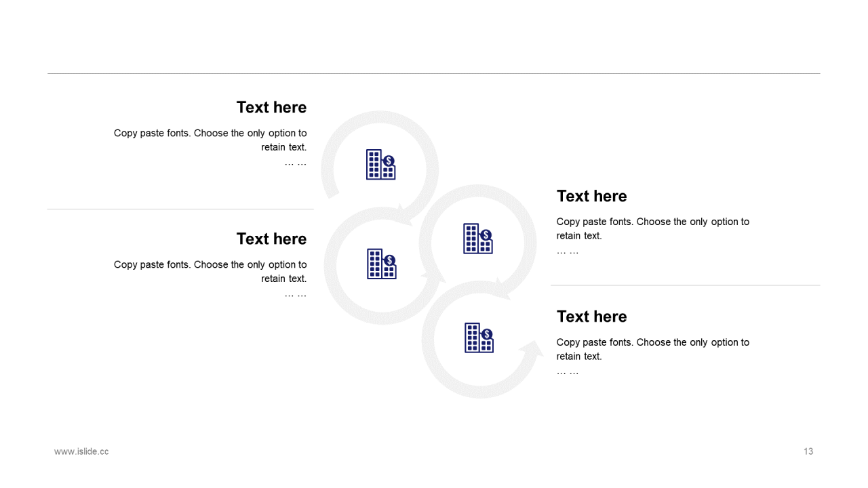Viewport: 868px width, 488px height.
Task: Select the lower-left "Text here" heading
Action: click(x=271, y=239)
